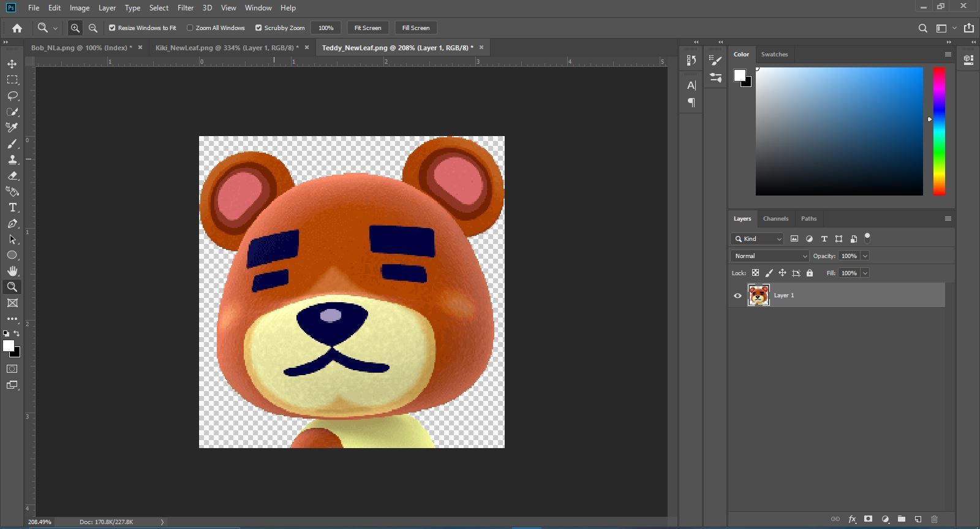Viewport: 980px width, 529px height.
Task: Switch to the Swatches tab
Action: (x=774, y=54)
